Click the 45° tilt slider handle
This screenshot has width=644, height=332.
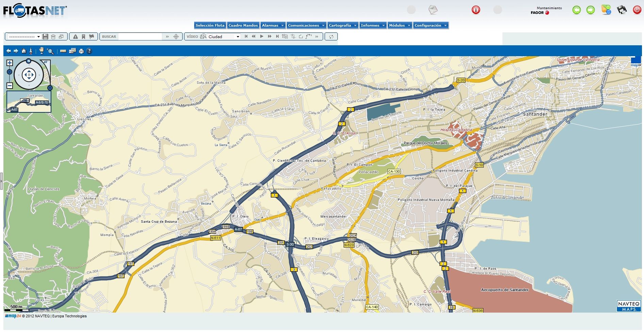tap(50, 88)
